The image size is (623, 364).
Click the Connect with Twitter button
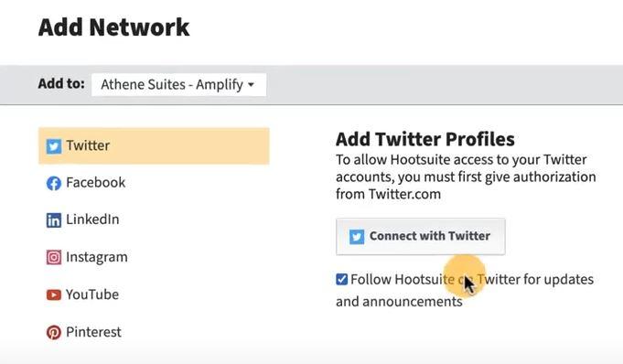pyautogui.click(x=421, y=236)
